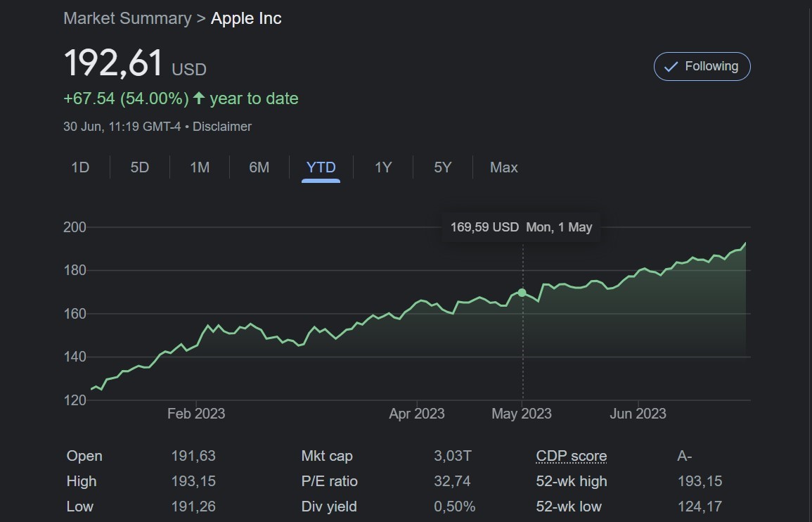Click the 52-wk low value 124,17
812x522 pixels.
click(700, 507)
